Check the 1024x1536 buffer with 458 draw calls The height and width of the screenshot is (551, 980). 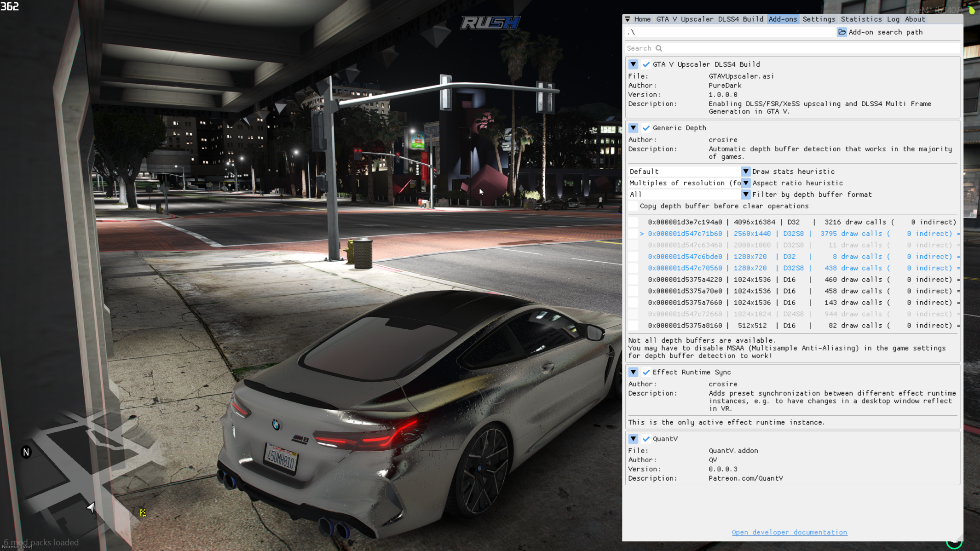[x=634, y=291]
